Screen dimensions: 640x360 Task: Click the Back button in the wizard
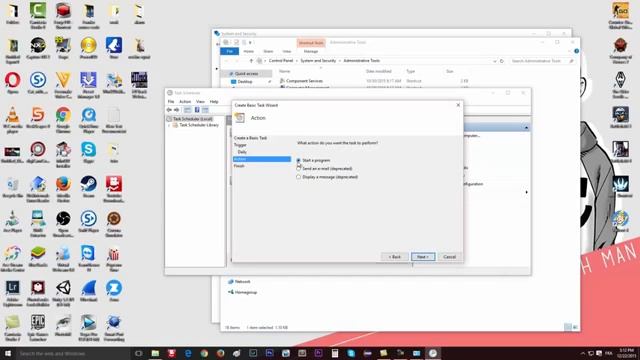coord(395,257)
